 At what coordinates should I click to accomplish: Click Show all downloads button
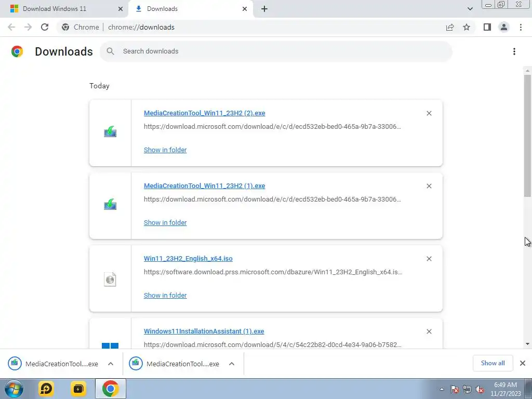tap(493, 363)
